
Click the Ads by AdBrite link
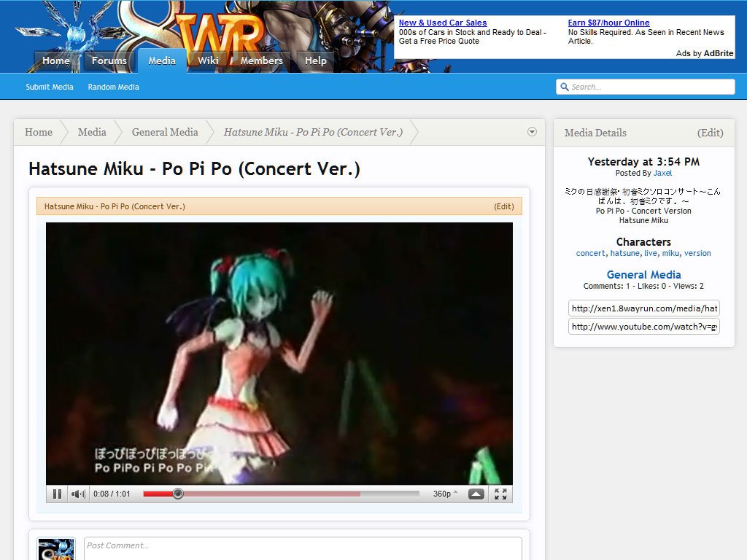(x=705, y=53)
